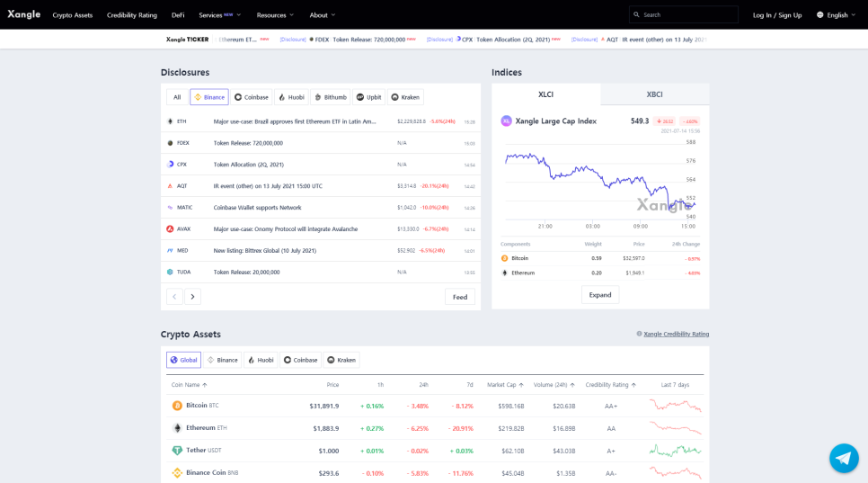Filter disclosures by Kraken
Screen dimensions: 868x483
406,97
